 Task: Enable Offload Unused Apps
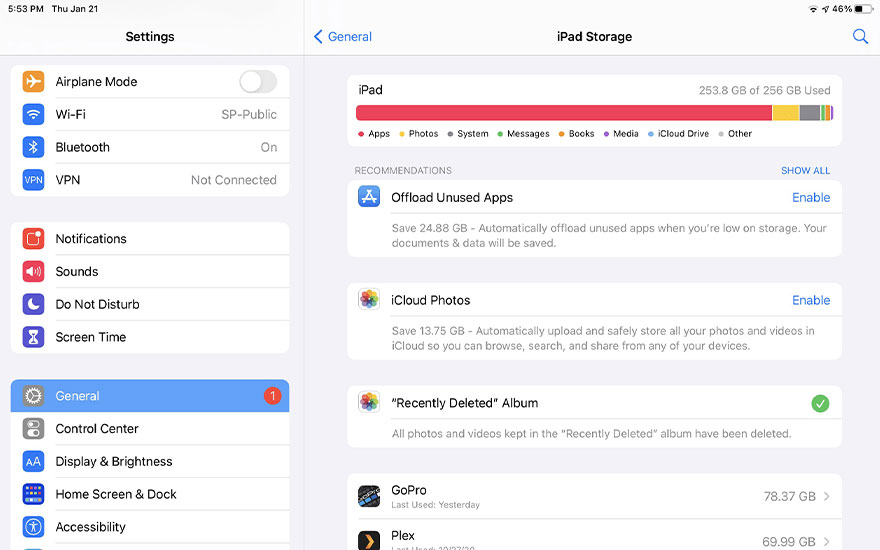click(811, 198)
